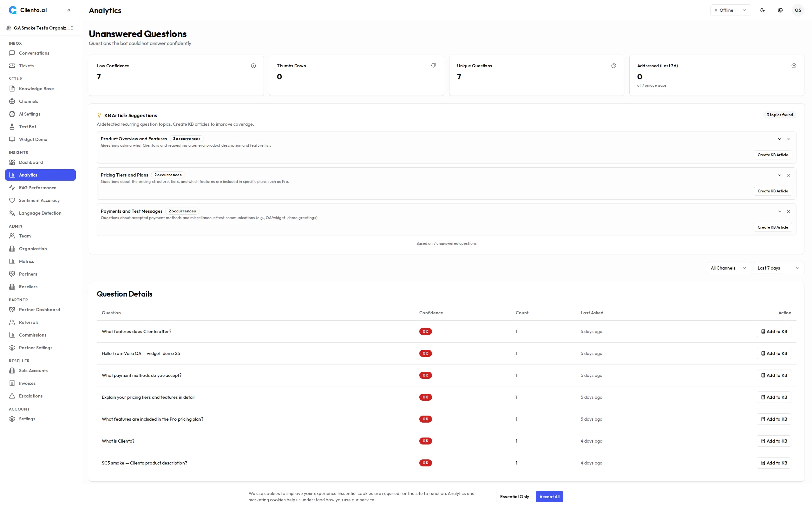Open account Settings at sidebar bottom
Viewport: 812px width, 508px height.
40,419
